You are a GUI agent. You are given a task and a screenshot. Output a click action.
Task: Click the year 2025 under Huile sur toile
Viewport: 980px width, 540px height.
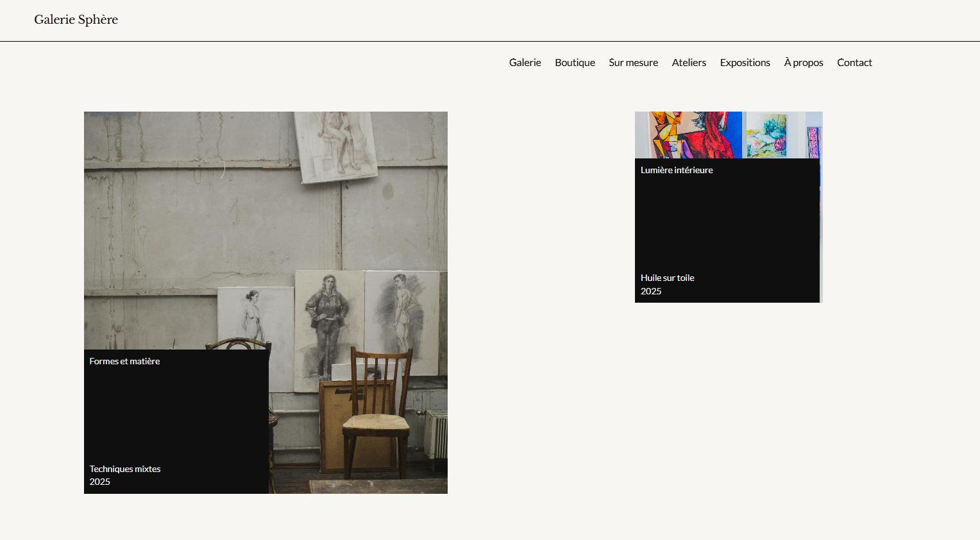click(651, 292)
